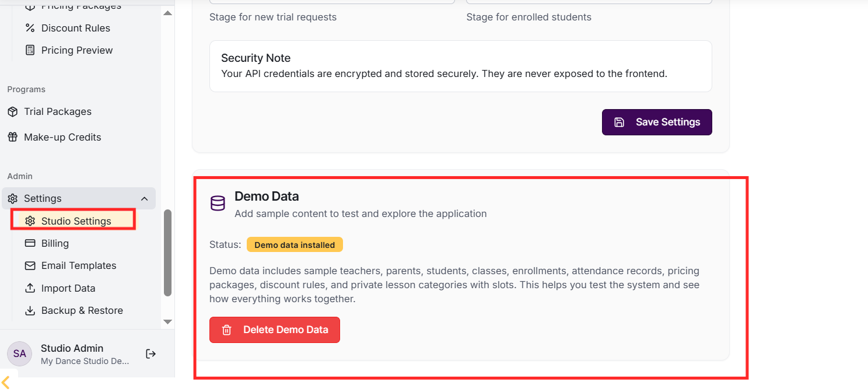Viewport: 868px width, 392px height.
Task: Click the Make-up Credits gift icon
Action: [x=12, y=137]
